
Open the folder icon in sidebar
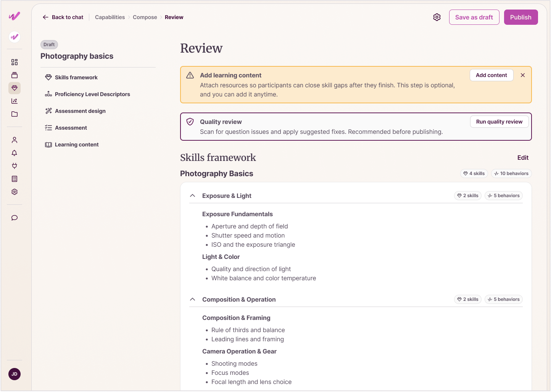point(14,114)
